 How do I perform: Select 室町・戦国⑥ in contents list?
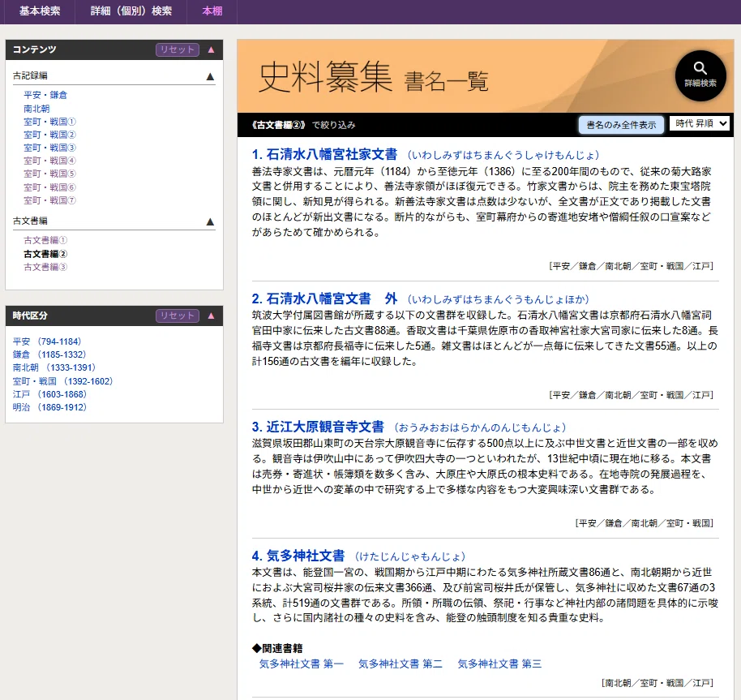[x=49, y=187]
